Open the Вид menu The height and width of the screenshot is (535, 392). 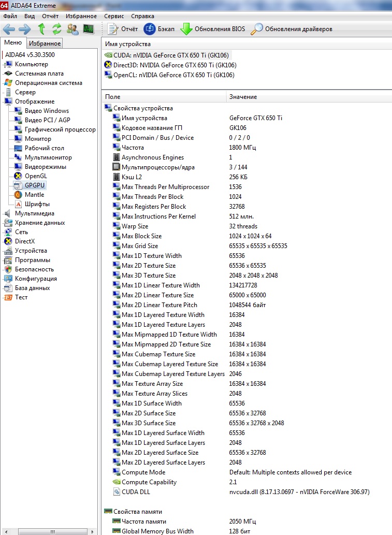(30, 16)
